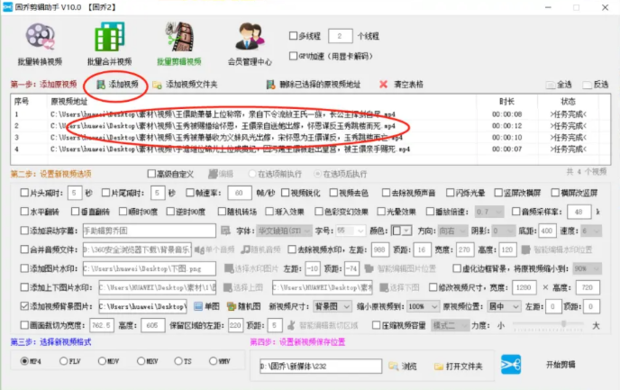Open 会员管理中心
620x390 pixels.
[250, 44]
